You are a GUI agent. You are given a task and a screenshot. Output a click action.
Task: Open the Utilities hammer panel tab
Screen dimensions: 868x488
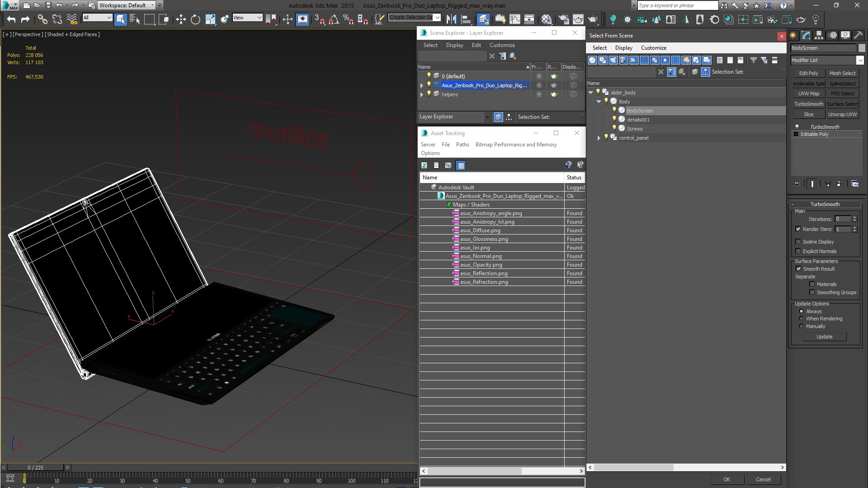(859, 35)
